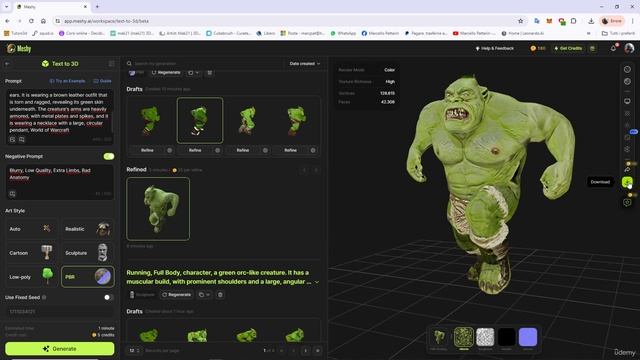Click Try an Example above the prompt

coord(67,81)
